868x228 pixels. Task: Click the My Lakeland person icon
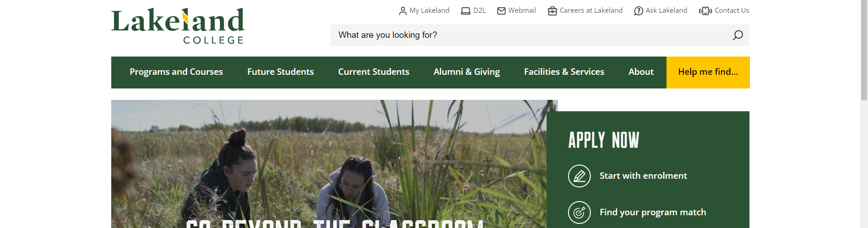403,11
